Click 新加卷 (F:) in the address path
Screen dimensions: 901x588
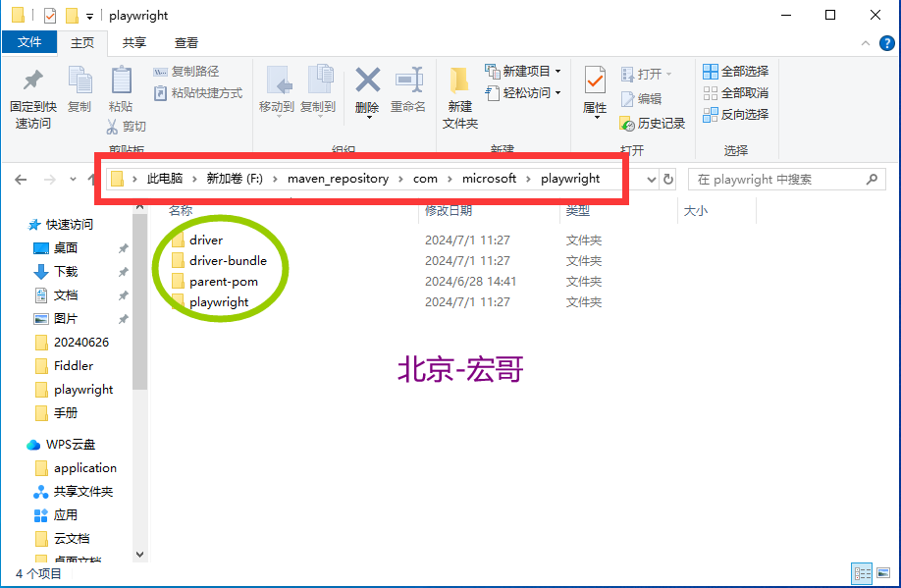[235, 179]
